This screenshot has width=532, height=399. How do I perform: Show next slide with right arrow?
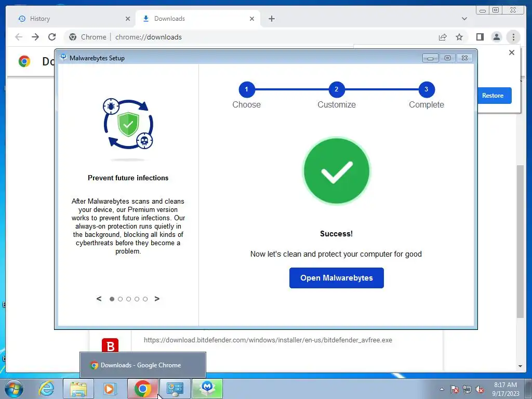[157, 299]
